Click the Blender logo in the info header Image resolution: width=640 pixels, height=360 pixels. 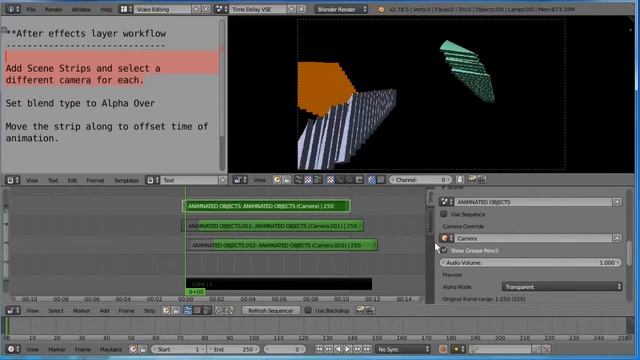381,9
